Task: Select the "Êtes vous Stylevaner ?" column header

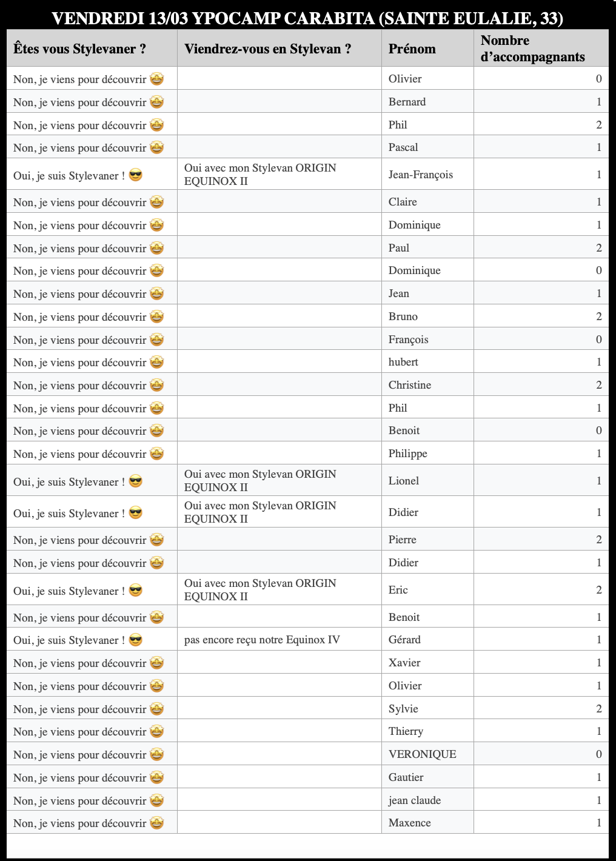Action: tap(79, 49)
